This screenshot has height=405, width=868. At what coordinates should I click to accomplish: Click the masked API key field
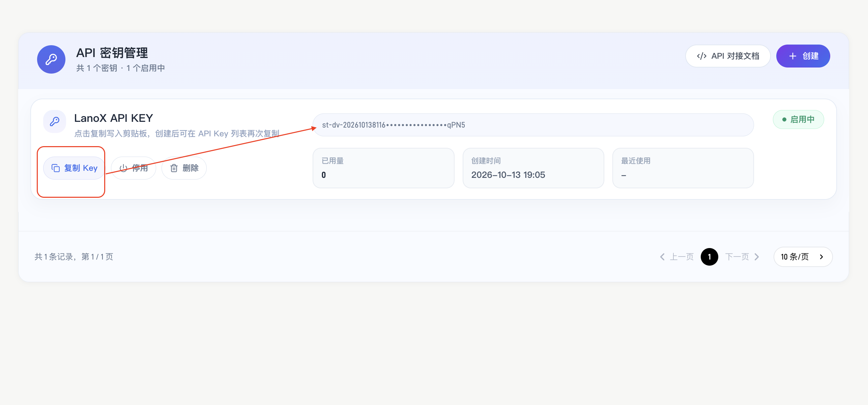(533, 125)
